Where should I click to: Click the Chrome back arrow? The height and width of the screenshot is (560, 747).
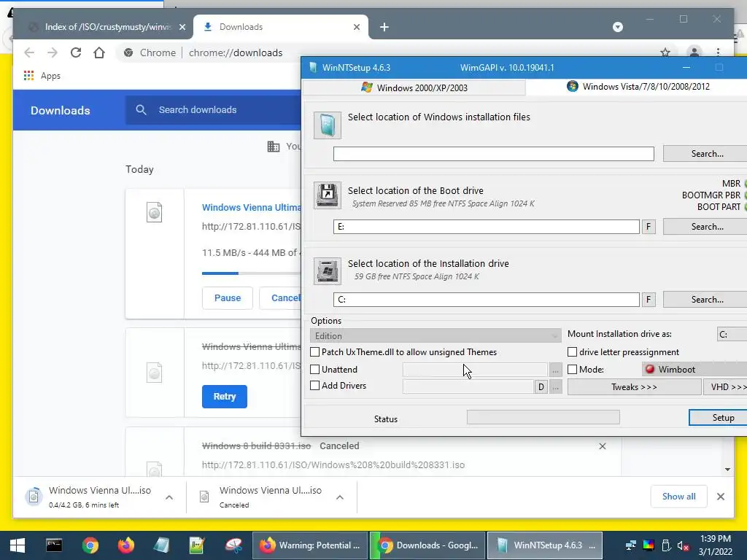click(x=29, y=52)
